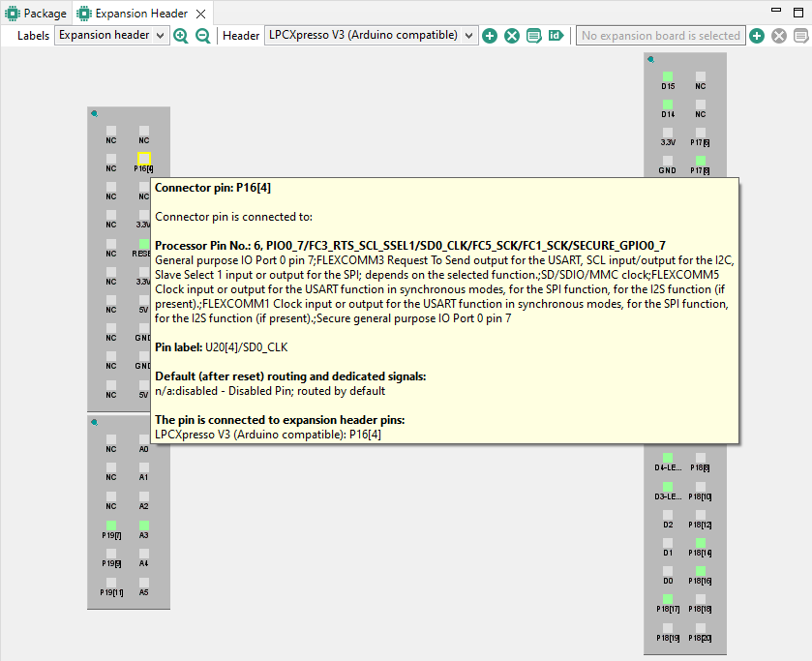Select the P19[7] pin on lower-left connector
The height and width of the screenshot is (661, 812).
(111, 525)
